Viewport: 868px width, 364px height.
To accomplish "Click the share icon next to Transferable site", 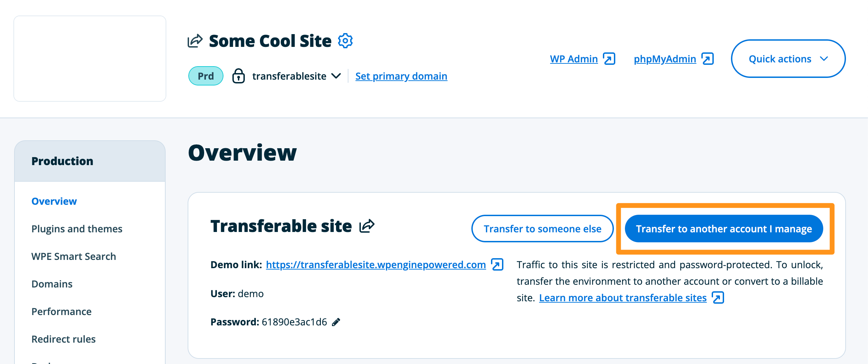I will click(x=367, y=226).
